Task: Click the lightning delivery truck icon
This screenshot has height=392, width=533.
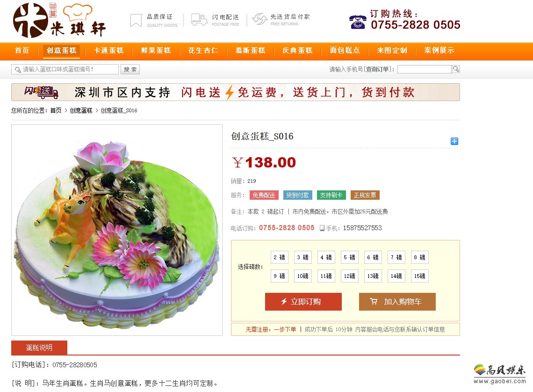Action: coord(199,20)
